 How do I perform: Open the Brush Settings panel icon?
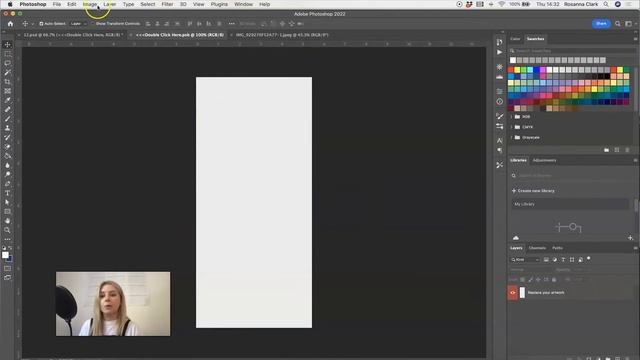(500, 116)
